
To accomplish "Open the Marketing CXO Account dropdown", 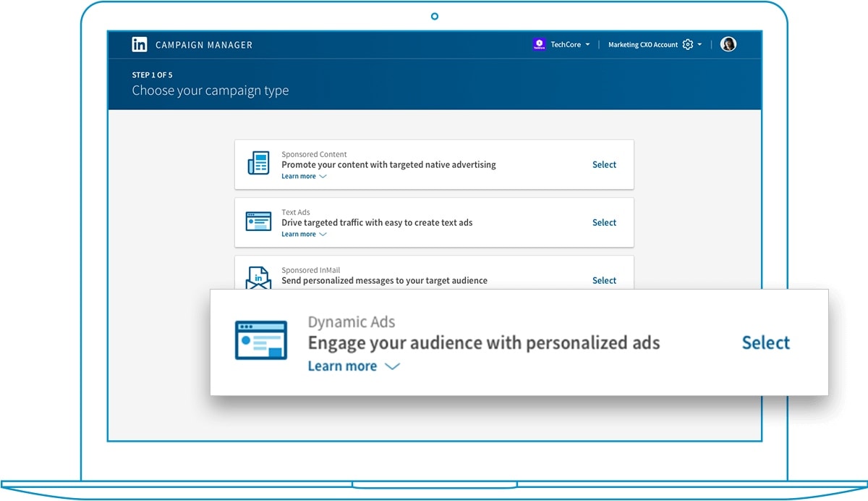I will (699, 44).
